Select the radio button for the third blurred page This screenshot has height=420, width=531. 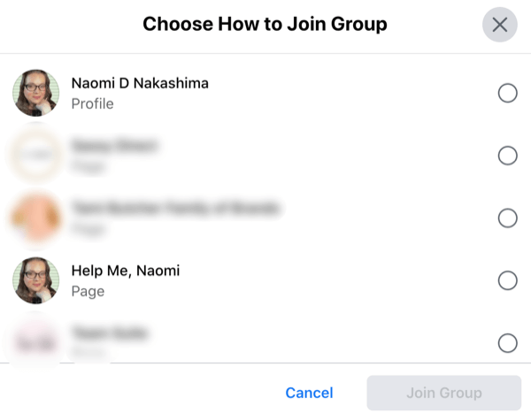507,218
